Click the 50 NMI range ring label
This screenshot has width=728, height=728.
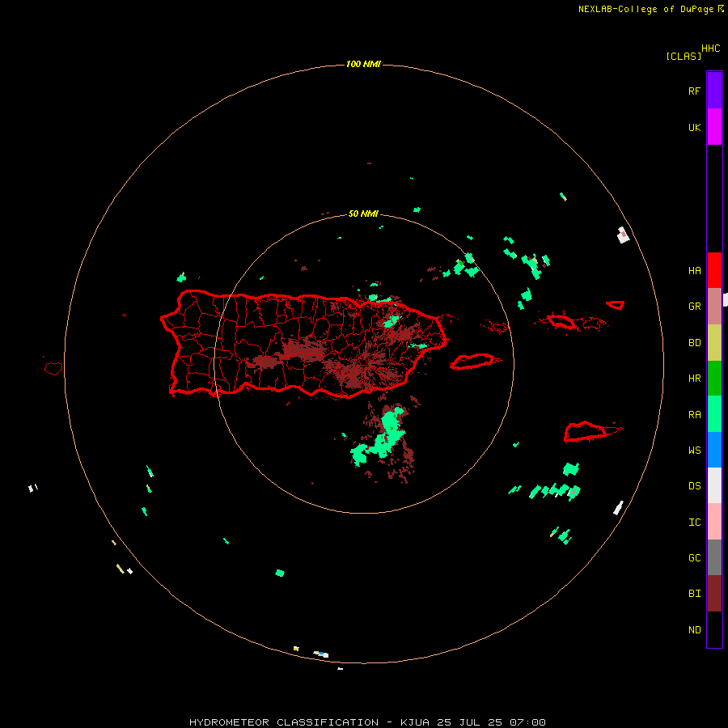coord(363,214)
